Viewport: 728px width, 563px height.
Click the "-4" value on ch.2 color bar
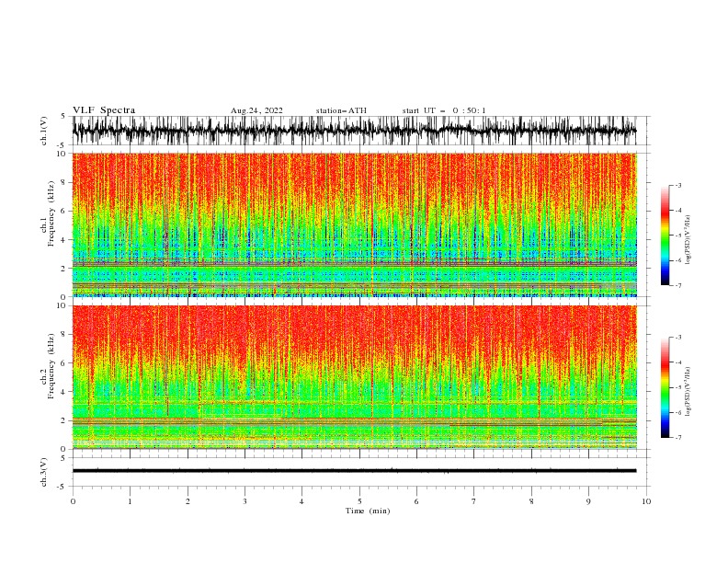(x=678, y=362)
